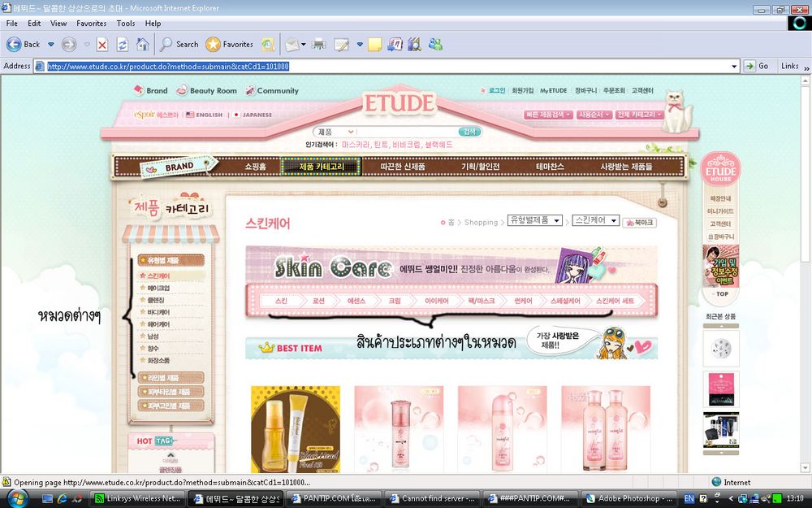
Task: Stop loading page with red X icon
Action: tap(102, 45)
